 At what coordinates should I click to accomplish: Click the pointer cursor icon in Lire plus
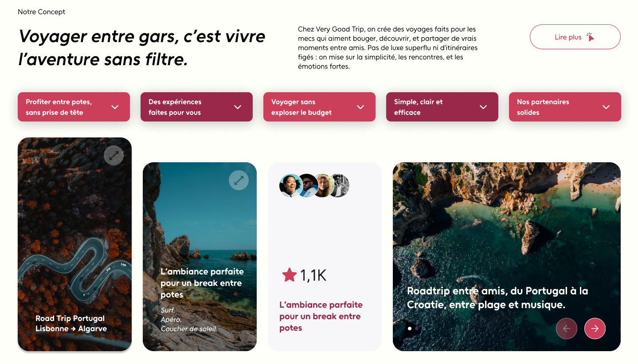click(590, 37)
